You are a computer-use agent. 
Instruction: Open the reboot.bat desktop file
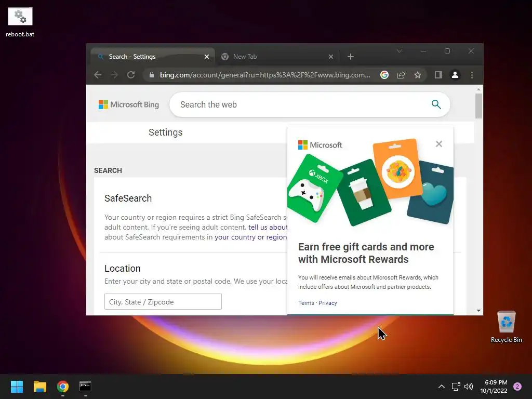[x=20, y=22]
